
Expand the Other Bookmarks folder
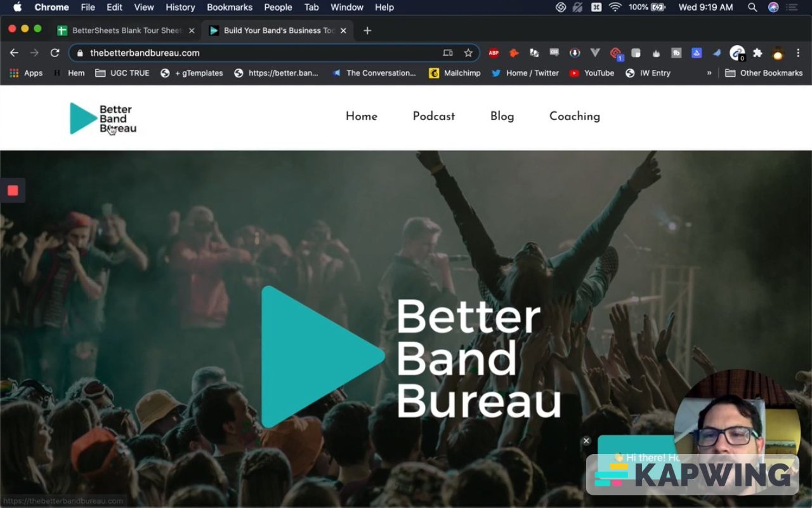pyautogui.click(x=764, y=73)
